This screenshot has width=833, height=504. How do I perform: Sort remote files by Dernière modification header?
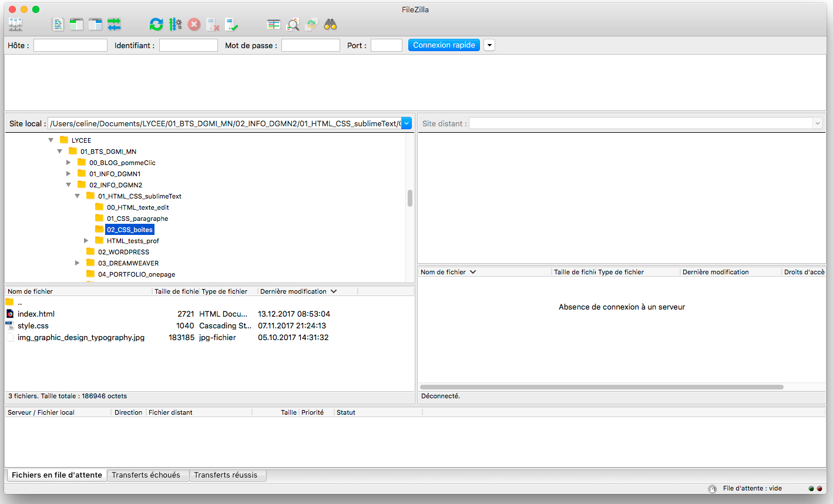coord(731,272)
